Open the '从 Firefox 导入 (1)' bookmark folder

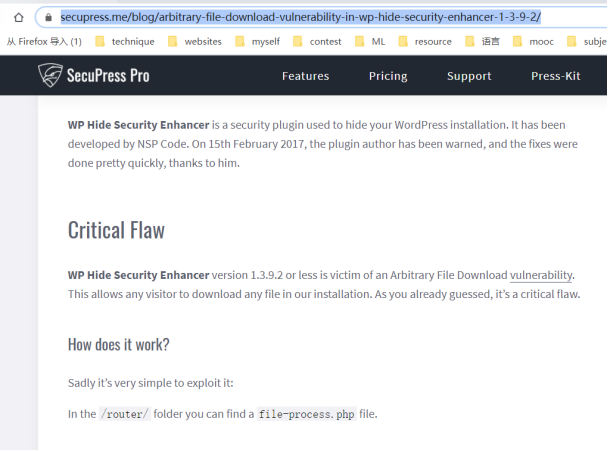[x=44, y=41]
